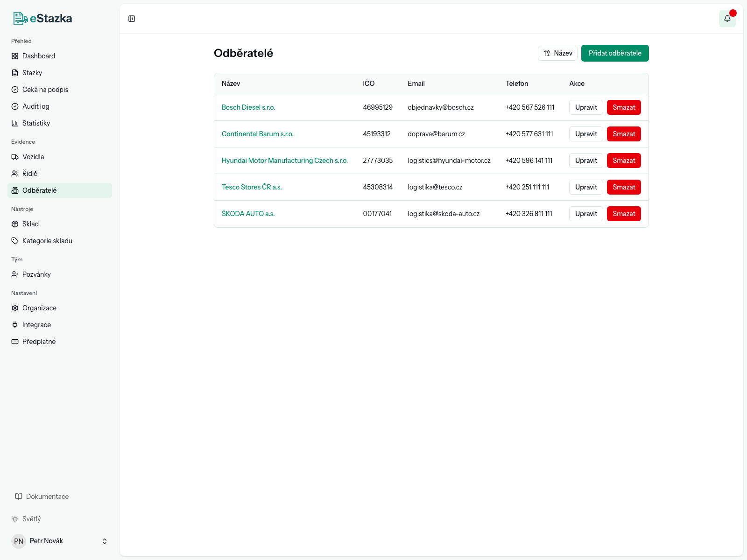Toggle the Světlý theme switch
The image size is (747, 560).
26,519
